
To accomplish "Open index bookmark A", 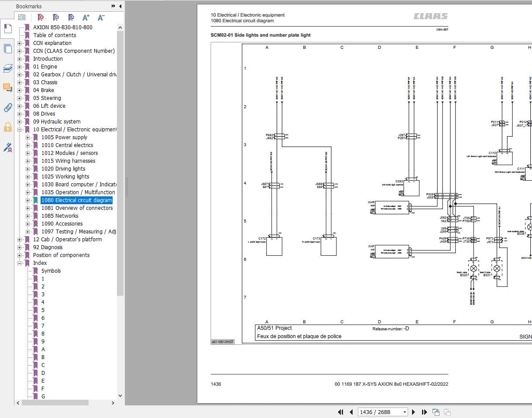I will click(43, 349).
